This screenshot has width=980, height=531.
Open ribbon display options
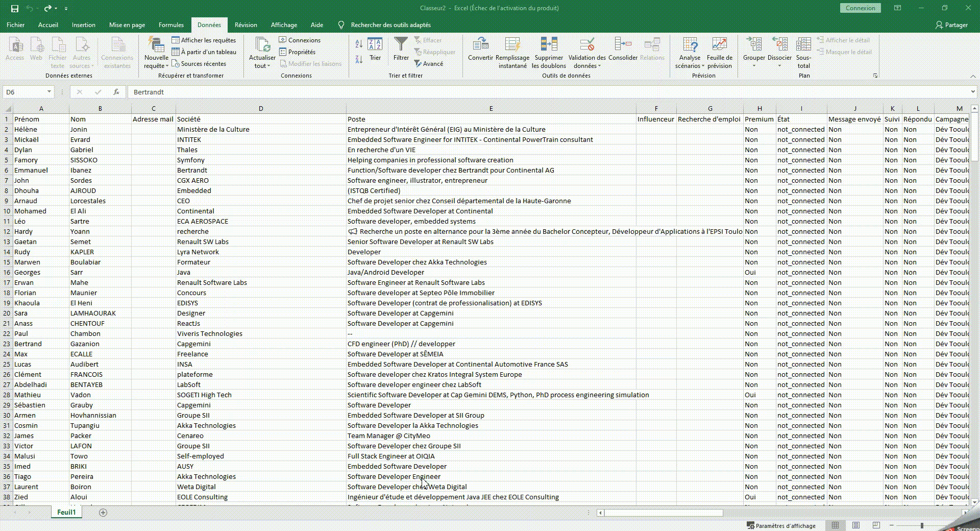click(897, 8)
